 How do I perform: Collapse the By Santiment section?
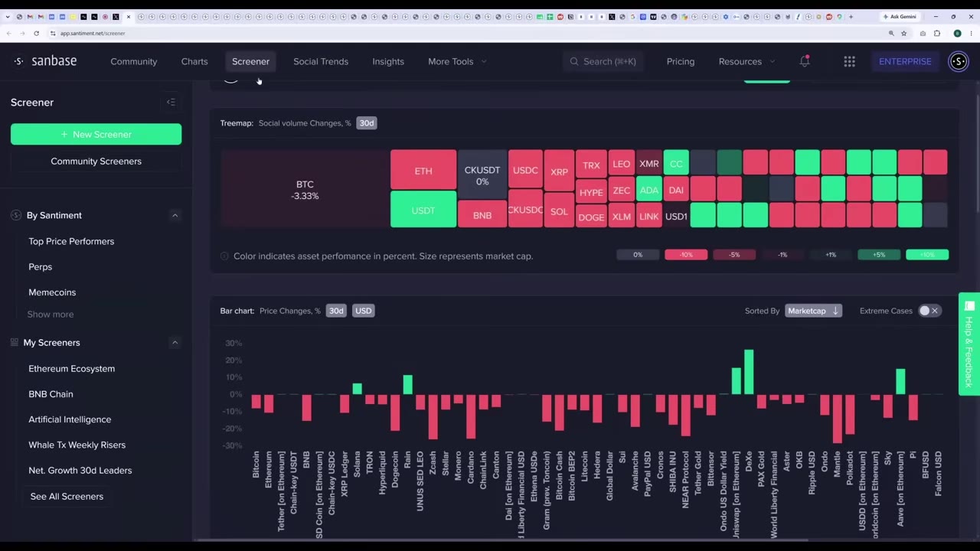click(x=175, y=215)
